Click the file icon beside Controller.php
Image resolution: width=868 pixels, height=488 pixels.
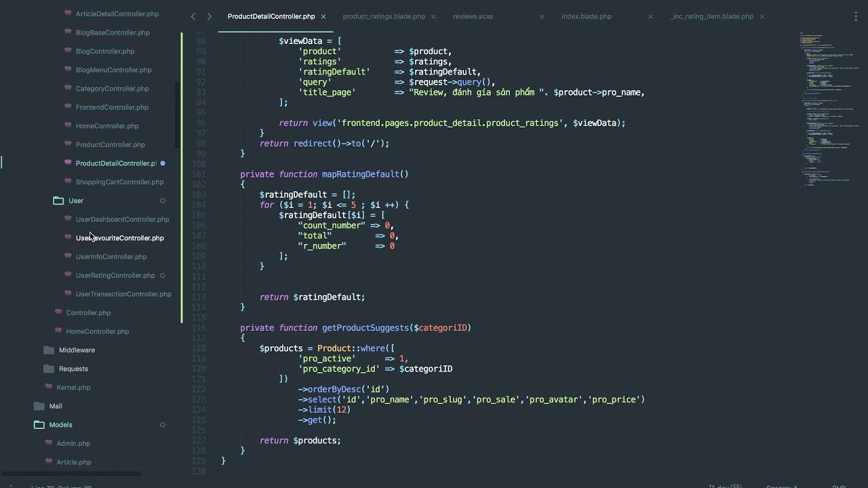[59, 312]
